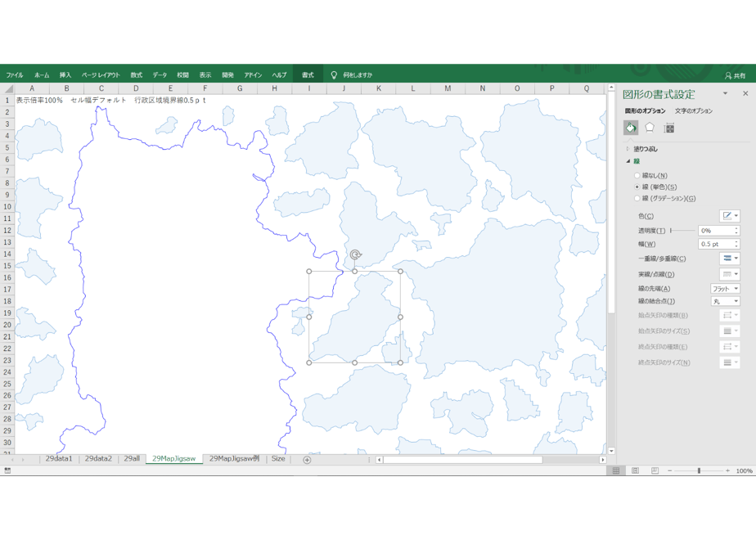Viewport: 756px width, 540px height.
Task: Switch to Page Break Preview view icon
Action: (655, 470)
